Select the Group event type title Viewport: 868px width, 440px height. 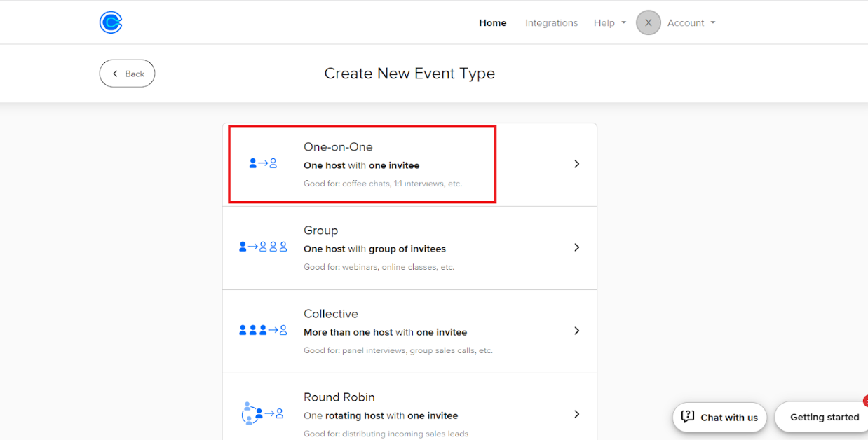coord(320,231)
